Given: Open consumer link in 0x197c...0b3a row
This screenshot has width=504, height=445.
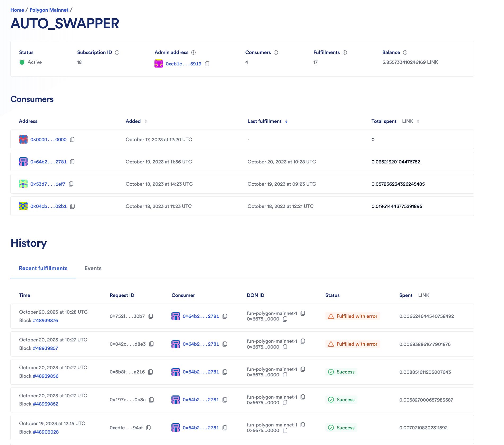Looking at the screenshot, I should click(201, 400).
